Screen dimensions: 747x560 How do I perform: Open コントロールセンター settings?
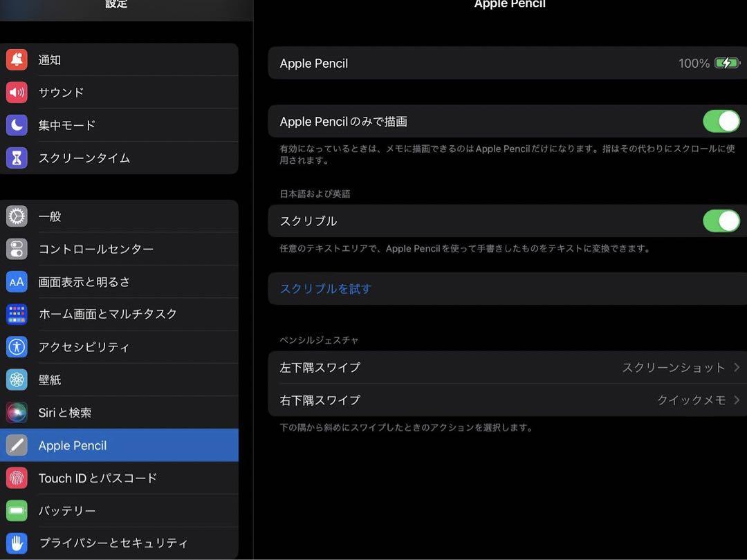pyautogui.click(x=119, y=249)
